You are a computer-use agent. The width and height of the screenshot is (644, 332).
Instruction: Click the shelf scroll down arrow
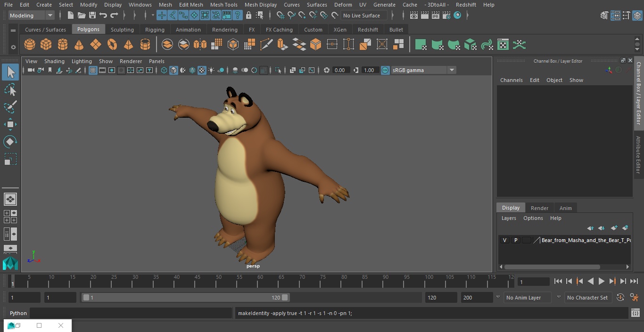(x=637, y=49)
